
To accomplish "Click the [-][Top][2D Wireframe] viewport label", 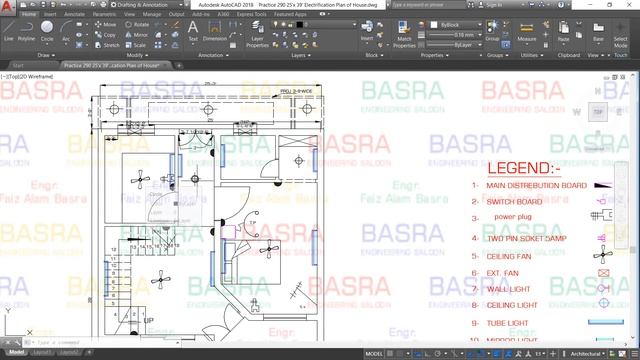I will [x=27, y=76].
